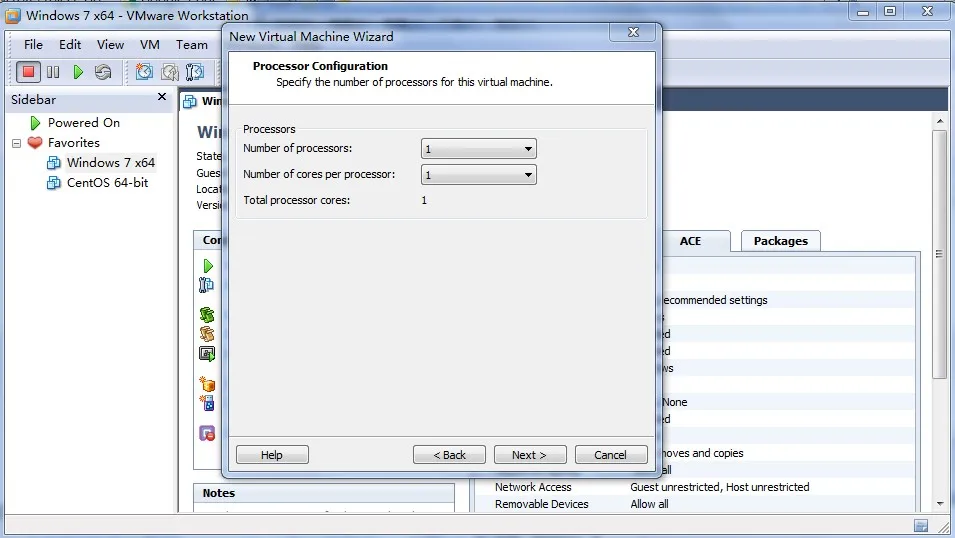The image size is (955, 538).
Task: Click the green Powered On arrow icon in the sidebar
Action: tap(35, 123)
